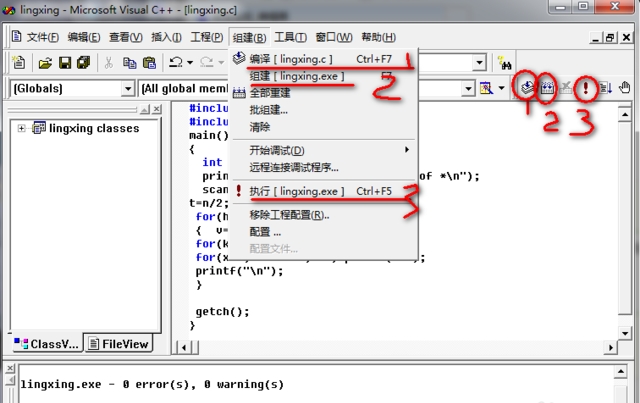Open the All global members combo box
The width and height of the screenshot is (640, 403).
(183, 88)
